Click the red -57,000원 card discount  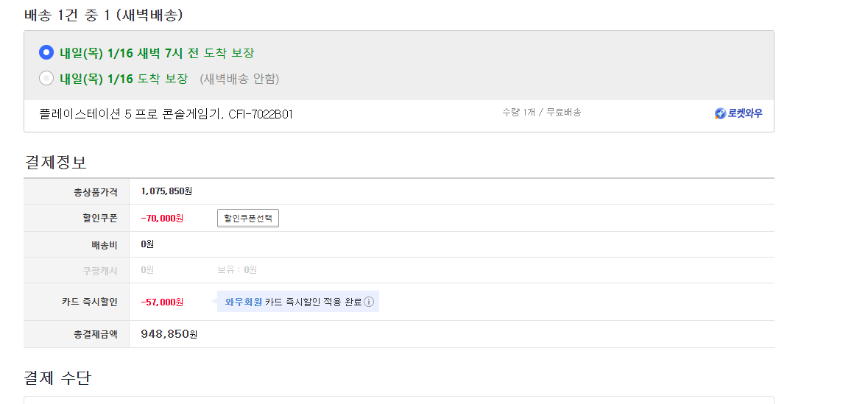pyautogui.click(x=162, y=302)
